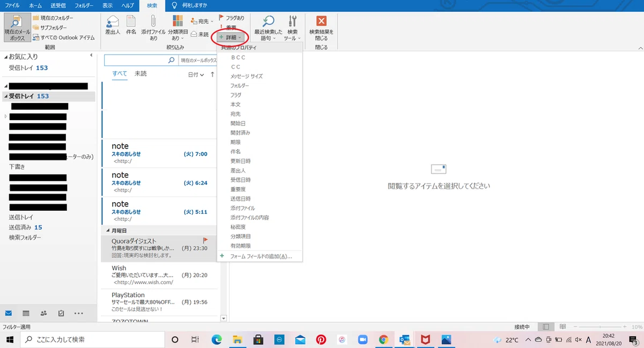Open the フォルダー tab
Screen dimensions: 644x348
(x=84, y=5)
